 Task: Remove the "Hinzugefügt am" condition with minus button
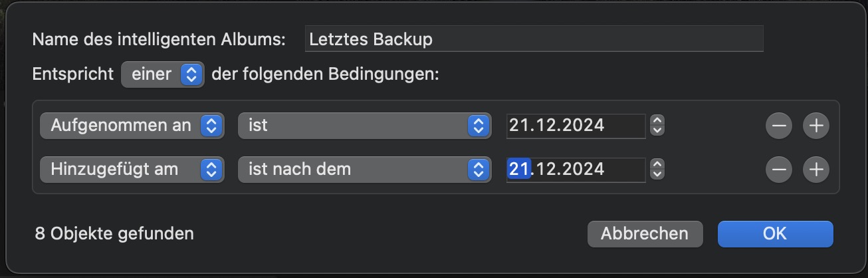[x=778, y=170]
